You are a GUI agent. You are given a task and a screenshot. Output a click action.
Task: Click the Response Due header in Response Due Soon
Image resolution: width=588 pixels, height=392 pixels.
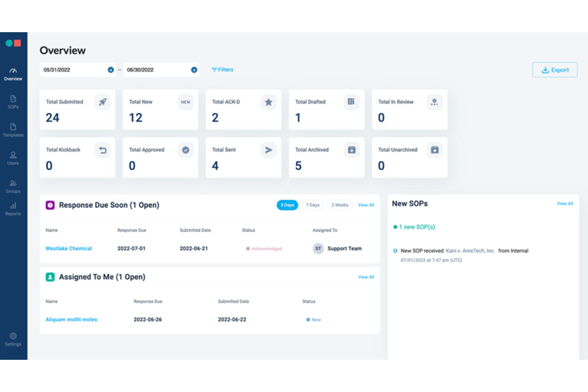point(132,230)
